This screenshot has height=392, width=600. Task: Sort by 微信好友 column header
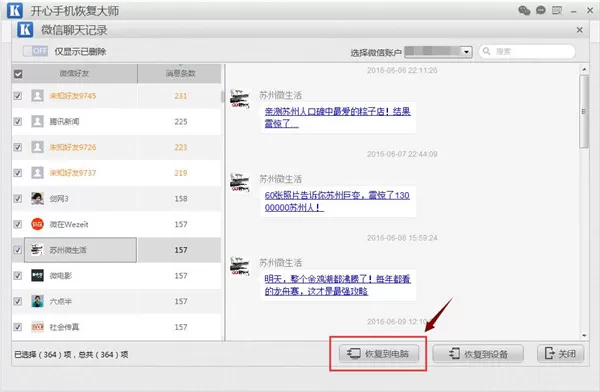[74, 73]
